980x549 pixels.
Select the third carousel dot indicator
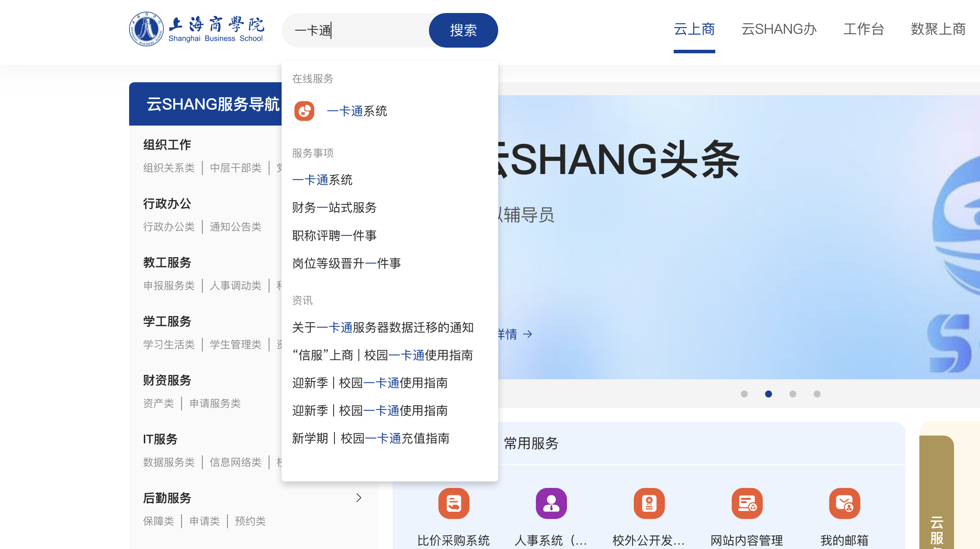pyautogui.click(x=793, y=394)
